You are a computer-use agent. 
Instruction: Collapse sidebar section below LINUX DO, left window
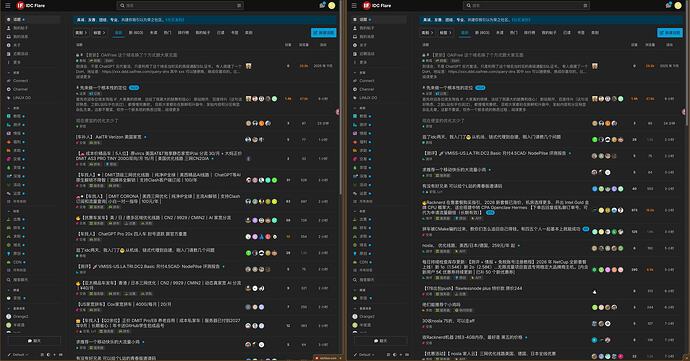13,108
